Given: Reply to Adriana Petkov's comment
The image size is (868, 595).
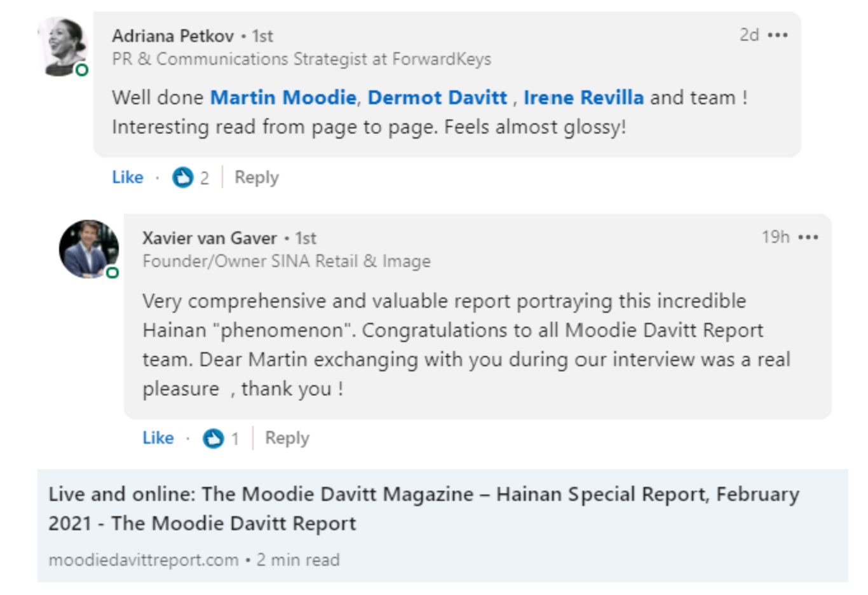Looking at the screenshot, I should pyautogui.click(x=256, y=177).
